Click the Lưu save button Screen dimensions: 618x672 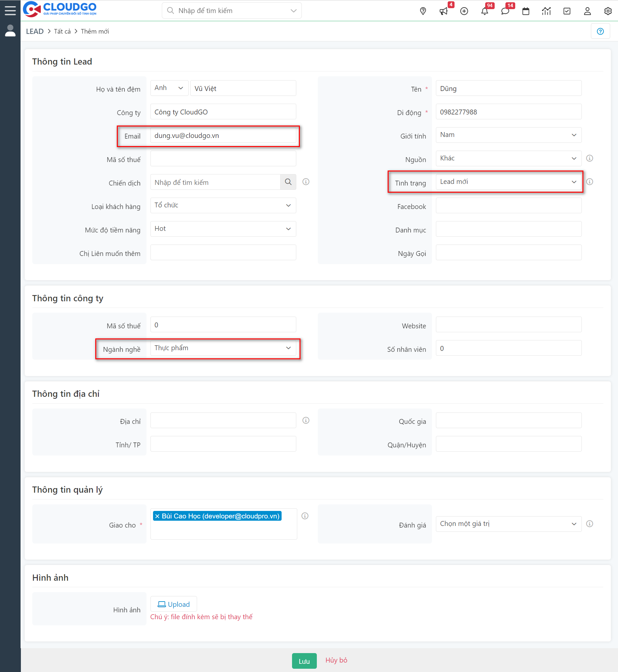pos(304,661)
